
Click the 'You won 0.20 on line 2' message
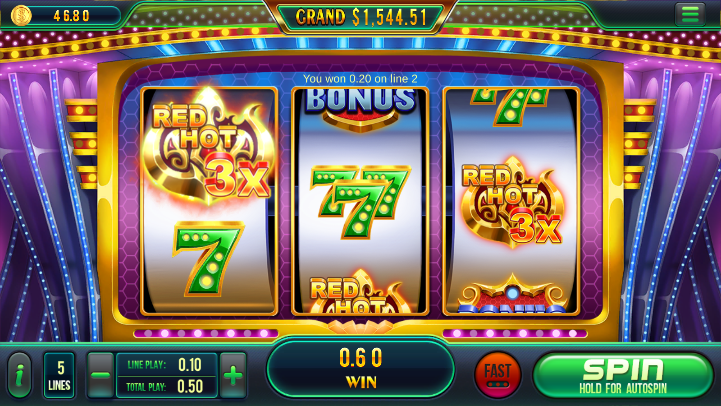click(x=360, y=79)
